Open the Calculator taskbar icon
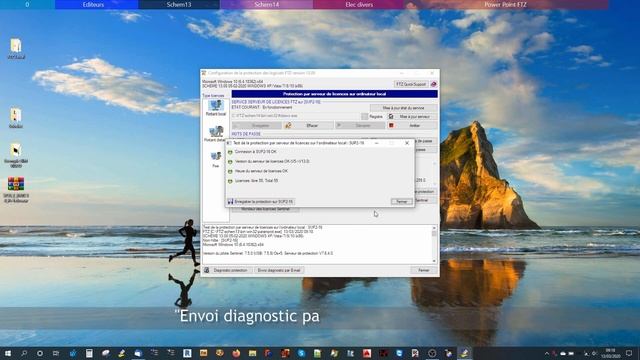The width and height of the screenshot is (640, 360). point(89,353)
